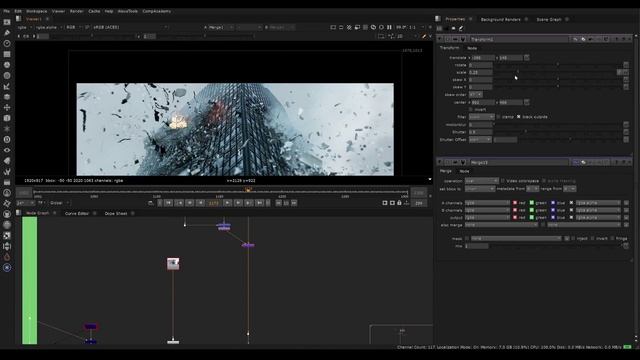
Task: Open the Draw nodes toolbar menu
Action: pyautogui.click(x=7, y=33)
